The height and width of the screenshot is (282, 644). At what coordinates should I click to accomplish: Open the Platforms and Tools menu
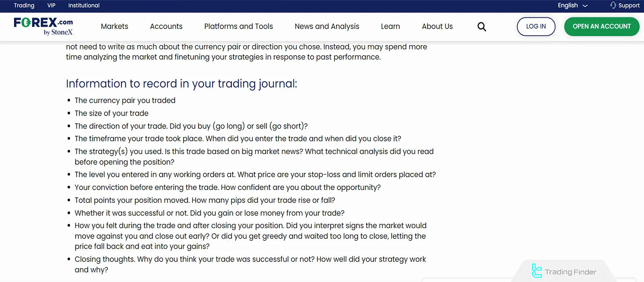point(238,26)
